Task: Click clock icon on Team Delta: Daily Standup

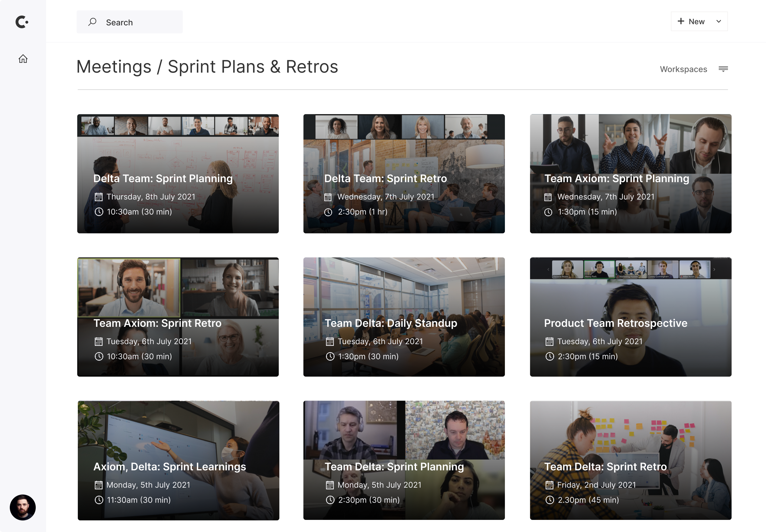Action: coord(330,357)
